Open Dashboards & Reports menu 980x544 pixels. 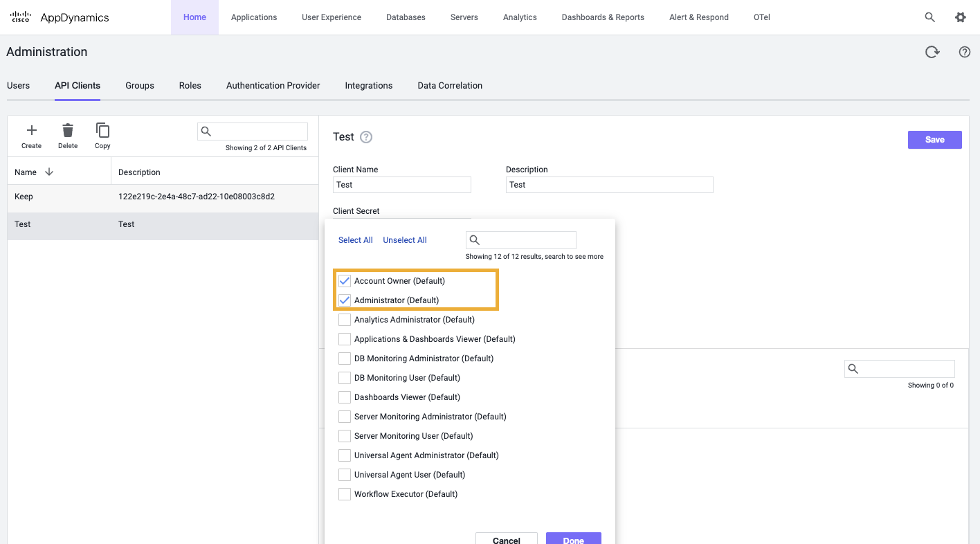click(603, 17)
